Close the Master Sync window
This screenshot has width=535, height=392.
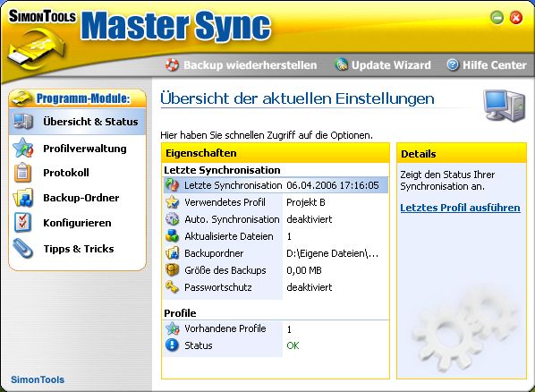point(516,17)
